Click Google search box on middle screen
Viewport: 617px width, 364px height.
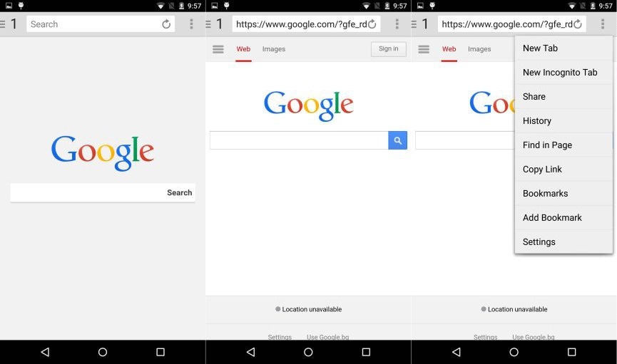(299, 140)
